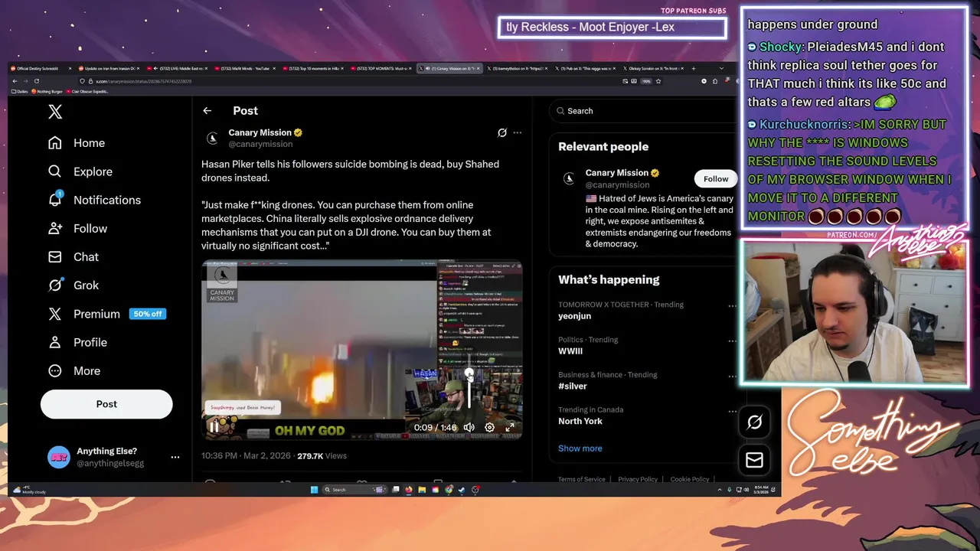The width and height of the screenshot is (980, 551).
Task: Switch to Misfit Minds - YouTube tab
Action: click(243, 69)
